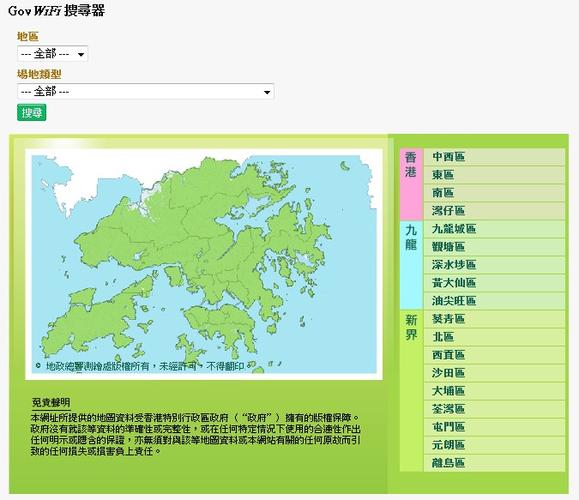Open the 場地類型 venue type dropdown
This screenshot has height=500, width=579.
point(145,91)
